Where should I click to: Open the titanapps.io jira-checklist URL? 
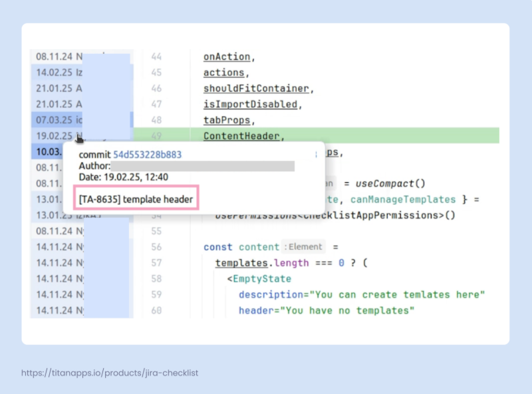click(x=110, y=373)
